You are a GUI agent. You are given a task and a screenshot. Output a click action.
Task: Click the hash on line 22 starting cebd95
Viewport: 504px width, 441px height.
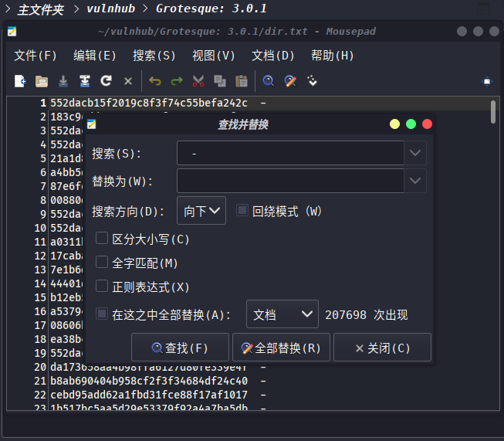coord(149,395)
